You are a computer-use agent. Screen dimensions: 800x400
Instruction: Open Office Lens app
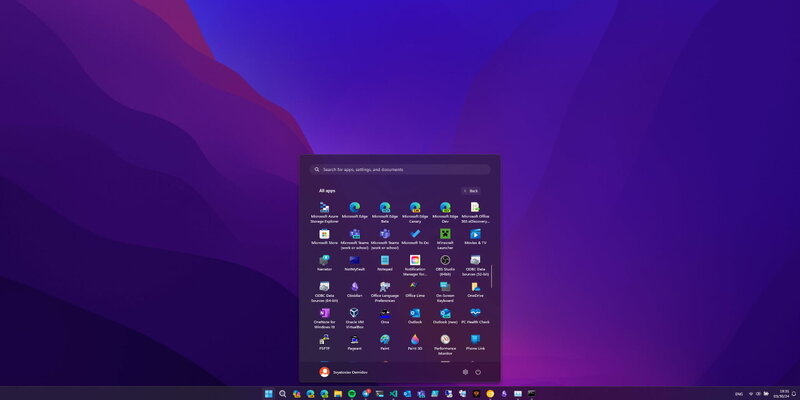point(415,290)
